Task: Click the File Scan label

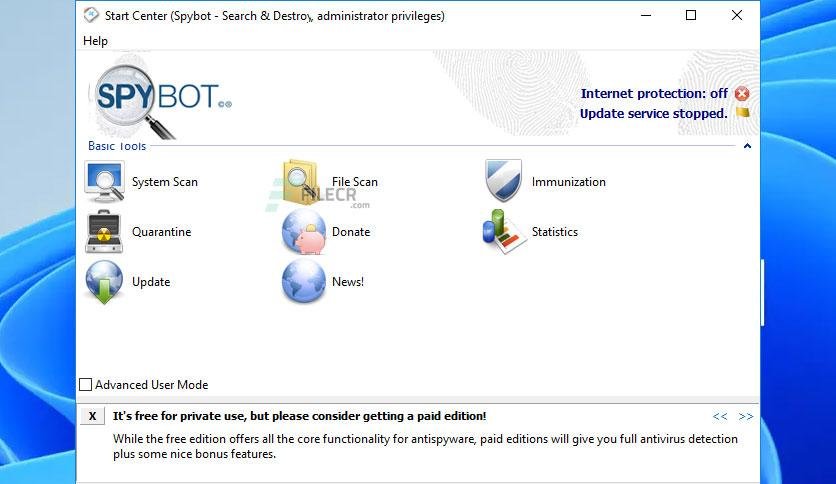Action: coord(355,182)
